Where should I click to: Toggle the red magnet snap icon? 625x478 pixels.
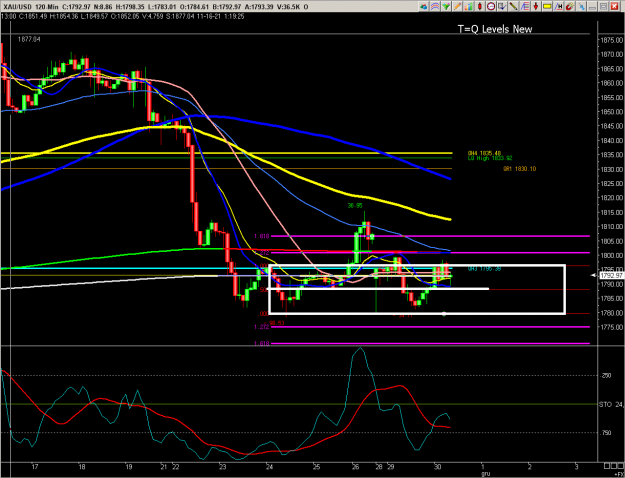[x=570, y=6]
